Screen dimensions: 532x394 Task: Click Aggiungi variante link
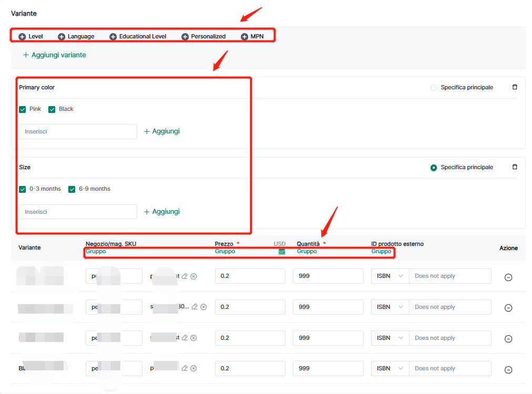pyautogui.click(x=54, y=55)
